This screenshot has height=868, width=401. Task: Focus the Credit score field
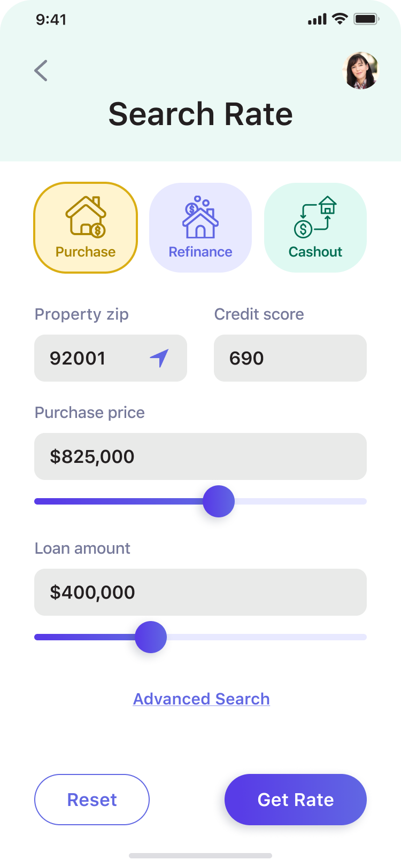(x=290, y=358)
